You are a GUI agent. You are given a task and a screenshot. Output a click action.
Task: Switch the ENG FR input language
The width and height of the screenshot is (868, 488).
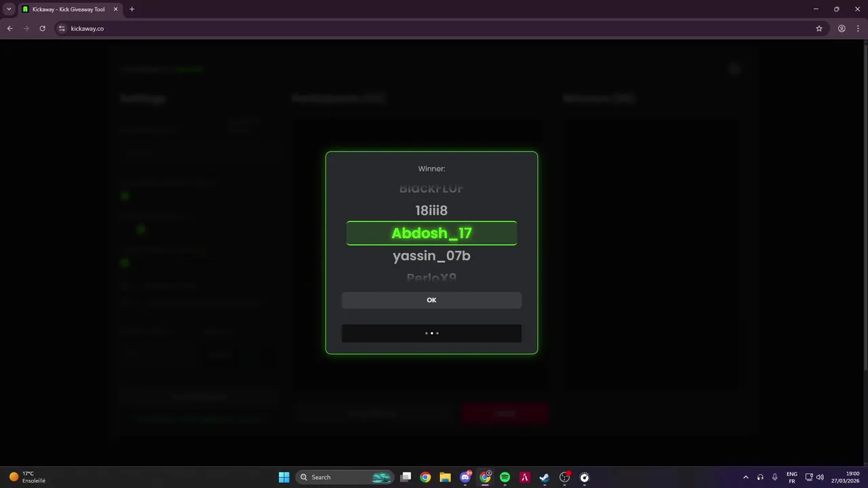(791, 477)
